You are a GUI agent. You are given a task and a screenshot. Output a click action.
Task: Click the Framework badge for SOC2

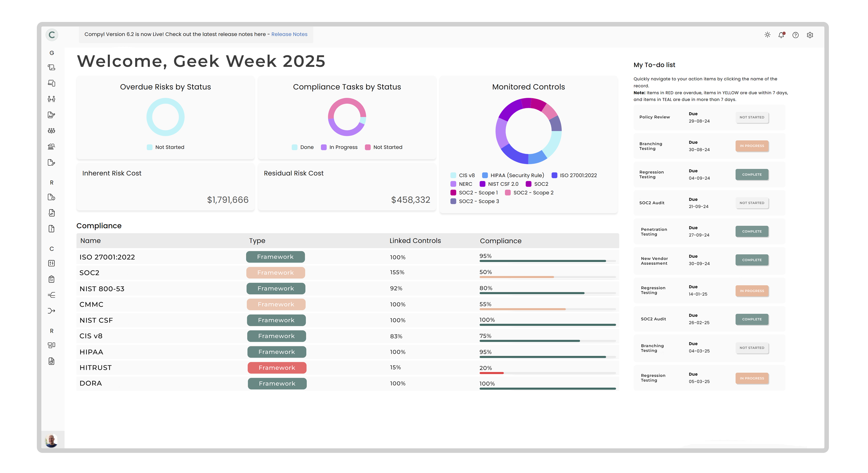[276, 272]
